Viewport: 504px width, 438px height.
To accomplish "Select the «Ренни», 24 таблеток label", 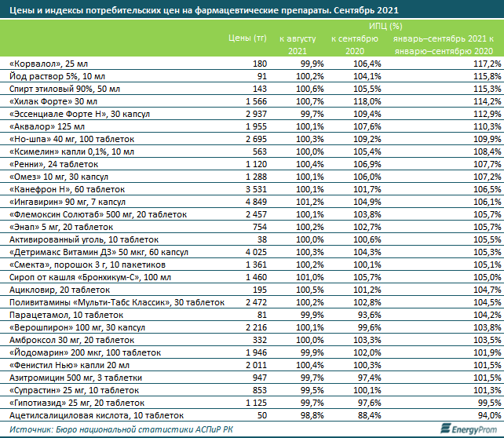I will (x=53, y=164).
